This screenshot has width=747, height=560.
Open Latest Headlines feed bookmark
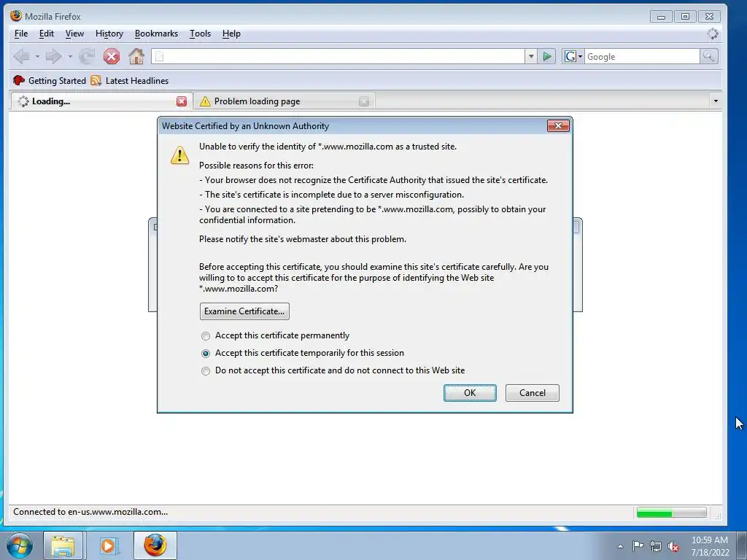(x=130, y=80)
